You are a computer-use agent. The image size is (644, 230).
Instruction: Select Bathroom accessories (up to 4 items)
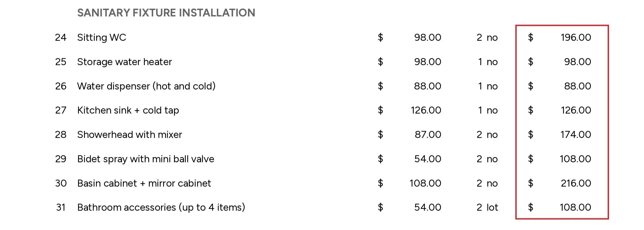click(161, 207)
